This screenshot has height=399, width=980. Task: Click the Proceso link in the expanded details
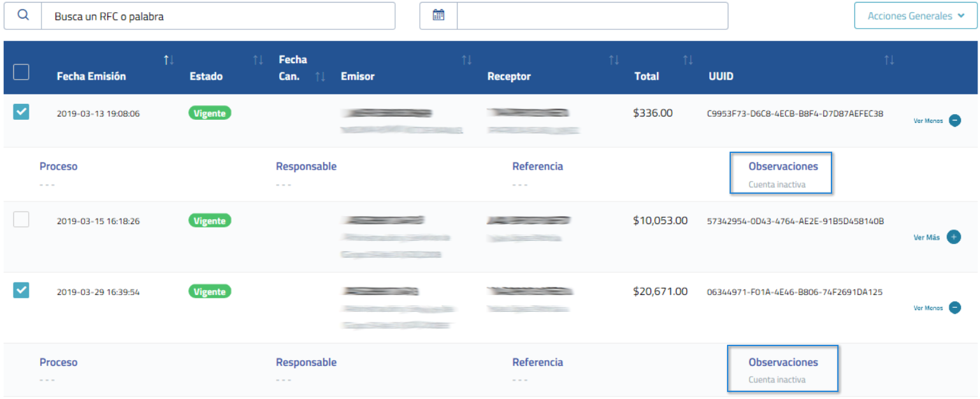coord(58,166)
